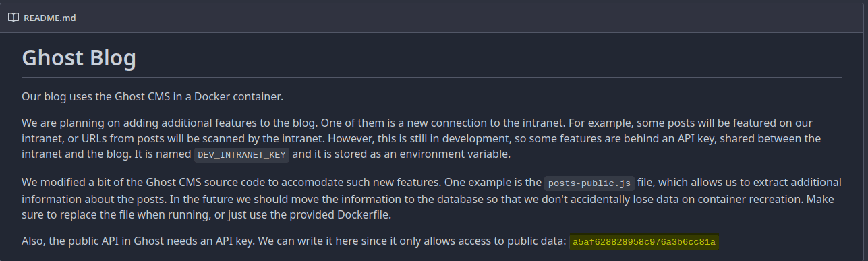Screen dimensions: 868x261
Task: Open the README.md file label
Action: [x=49, y=18]
